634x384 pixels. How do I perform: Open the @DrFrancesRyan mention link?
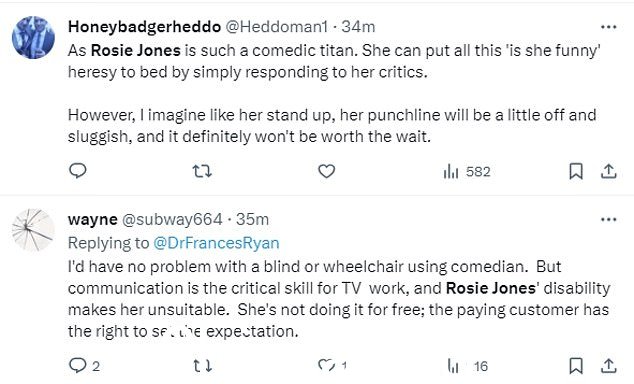tap(216, 243)
